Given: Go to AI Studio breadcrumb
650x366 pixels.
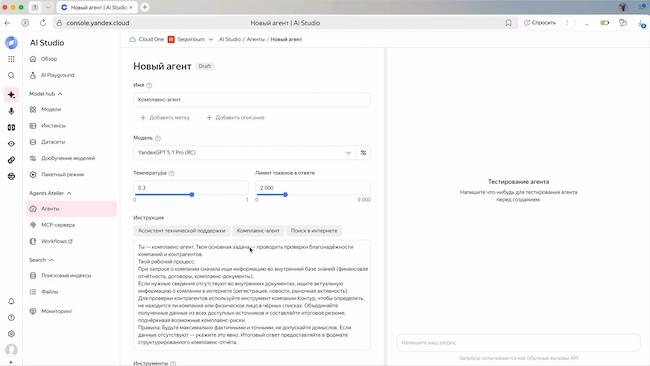Looking at the screenshot, I should (x=230, y=39).
